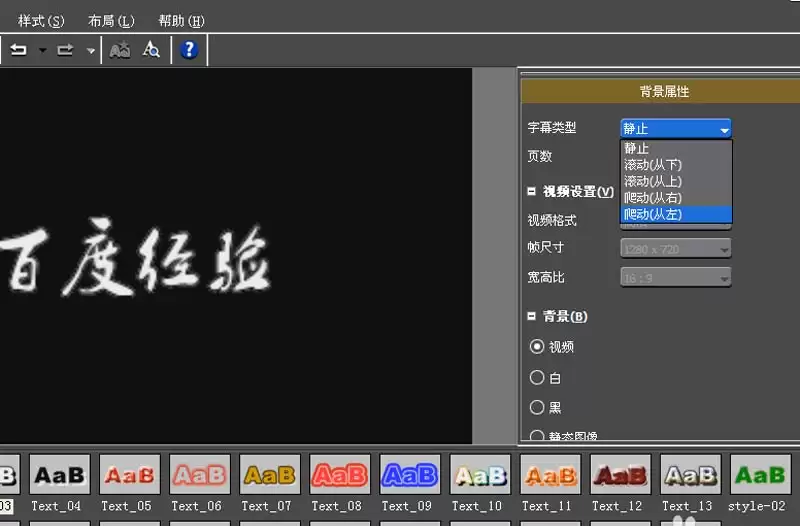Open the redo history dropdown arrow
The image size is (800, 526).
point(91,51)
